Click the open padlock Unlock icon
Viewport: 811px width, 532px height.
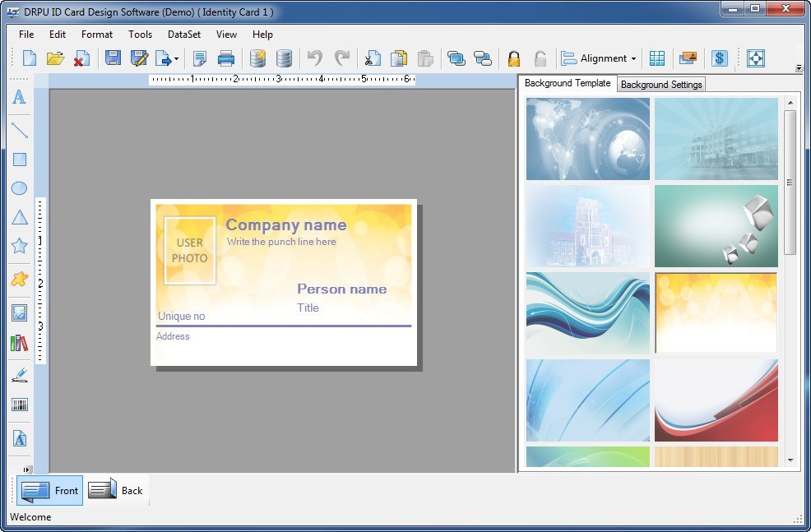(x=540, y=58)
